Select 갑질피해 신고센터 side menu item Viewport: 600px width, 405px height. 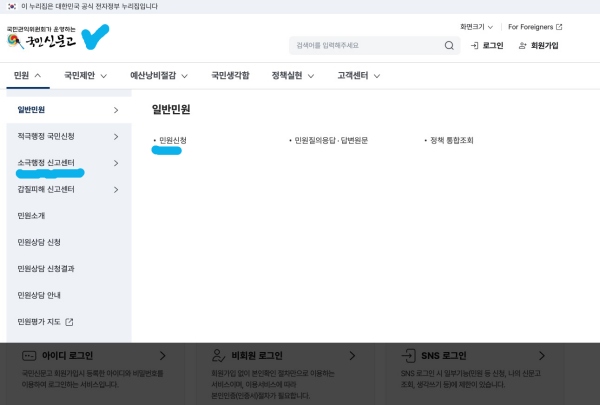[x=69, y=189]
